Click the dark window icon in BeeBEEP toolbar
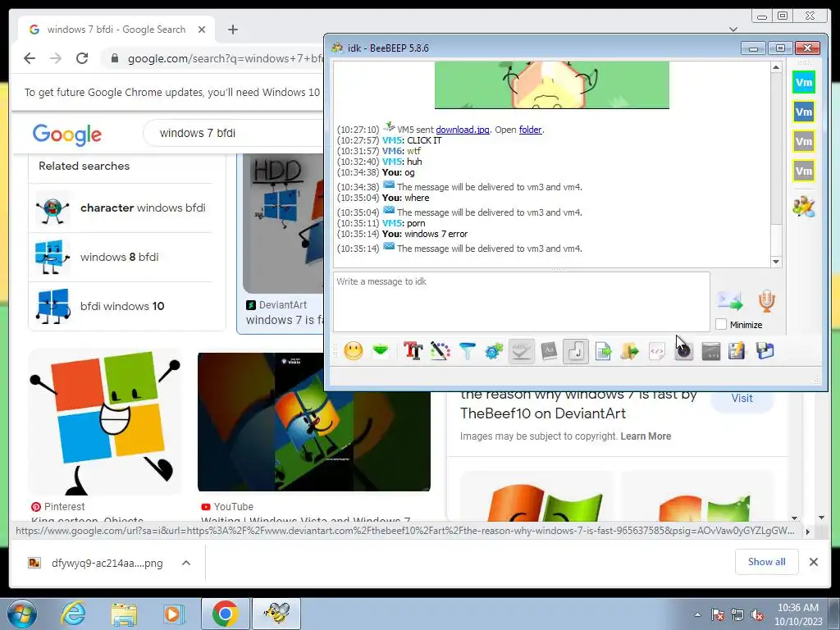Viewport: 840px width, 630px height. [711, 351]
